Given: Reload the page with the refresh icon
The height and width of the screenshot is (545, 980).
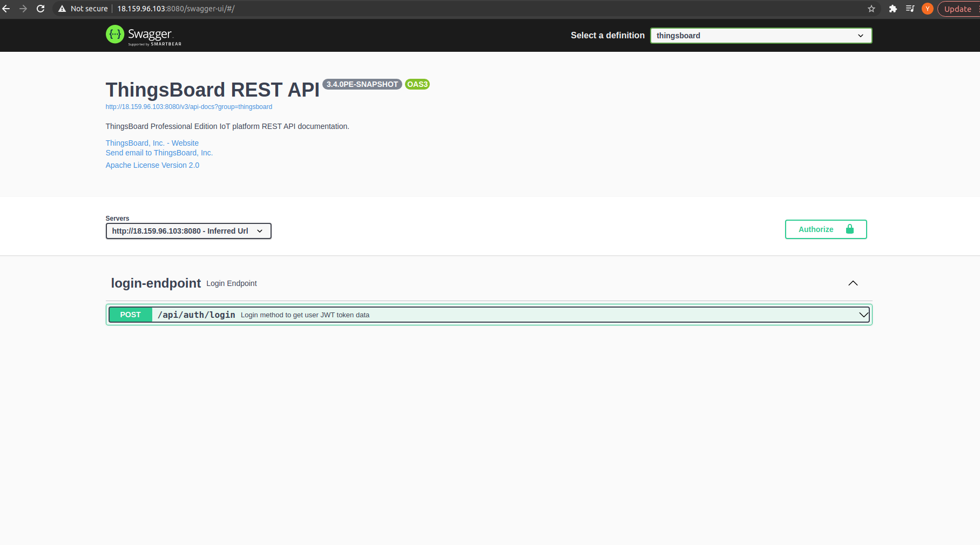Looking at the screenshot, I should coord(40,9).
